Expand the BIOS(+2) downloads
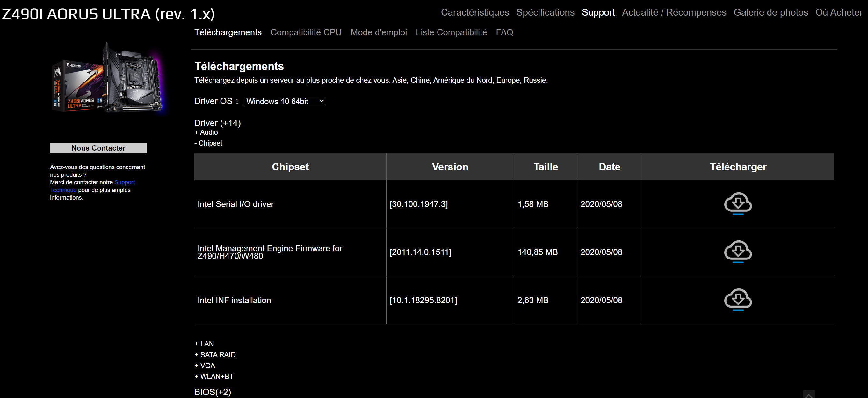Image resolution: width=868 pixels, height=398 pixels. click(x=212, y=392)
